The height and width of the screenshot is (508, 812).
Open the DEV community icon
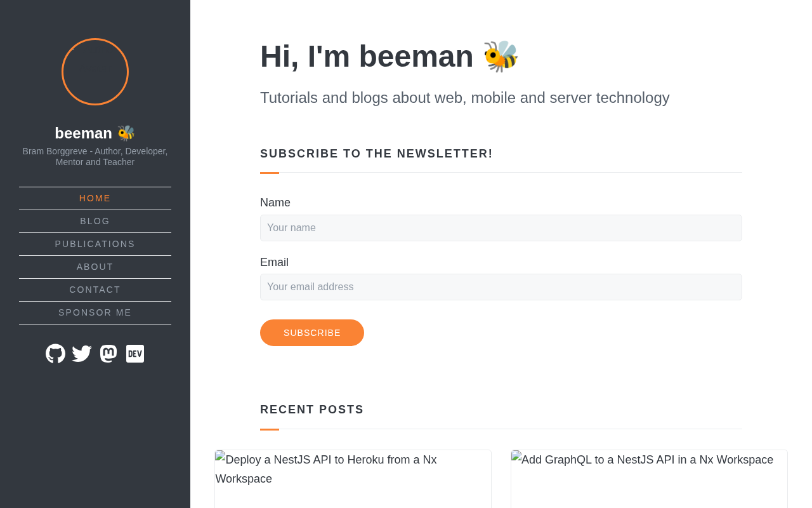(135, 354)
